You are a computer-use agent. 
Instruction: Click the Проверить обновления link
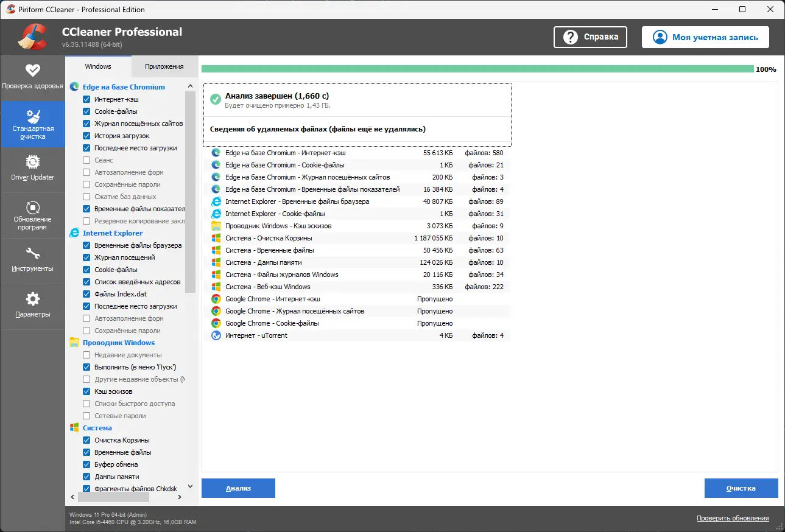(733, 518)
